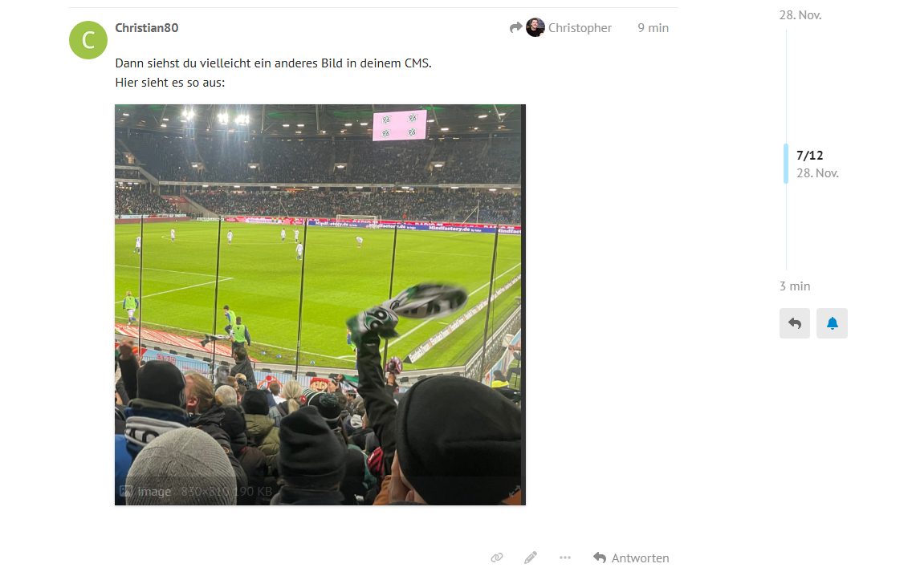Click the image file icon in caption
This screenshot has height=588, width=912.
pyautogui.click(x=125, y=492)
